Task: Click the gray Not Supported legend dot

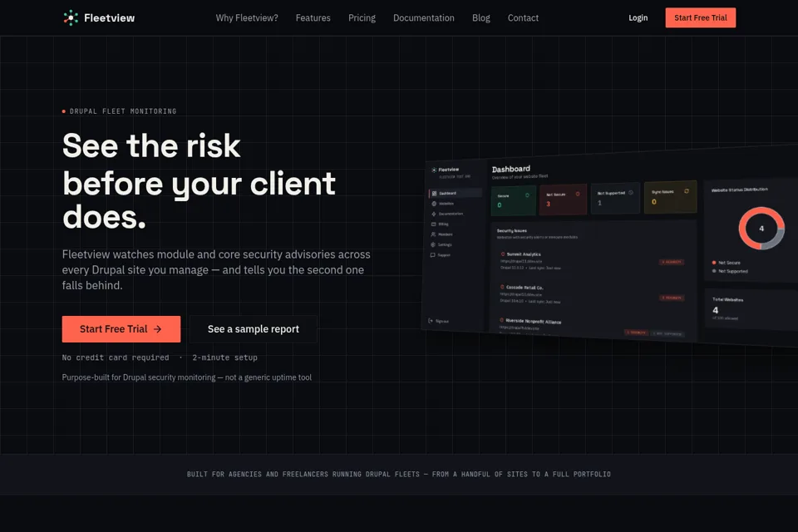Action: coord(714,271)
